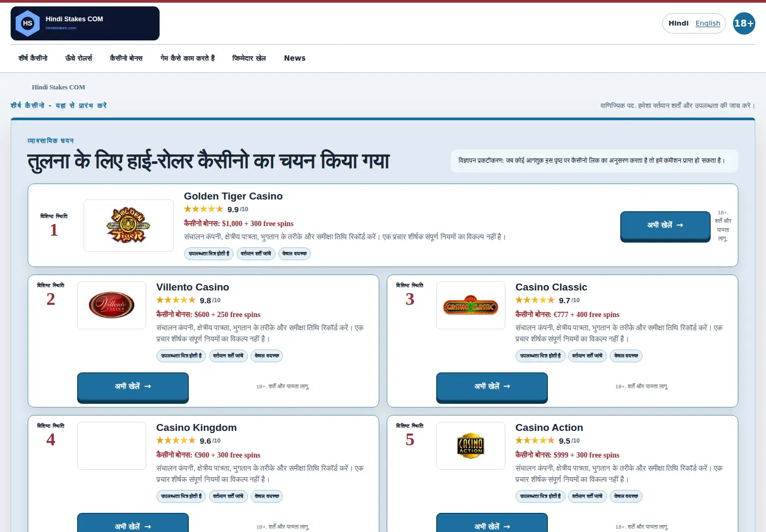Click the hindistakes.com URL under the logo
Viewport: 766px width, 532px height.
(x=61, y=28)
